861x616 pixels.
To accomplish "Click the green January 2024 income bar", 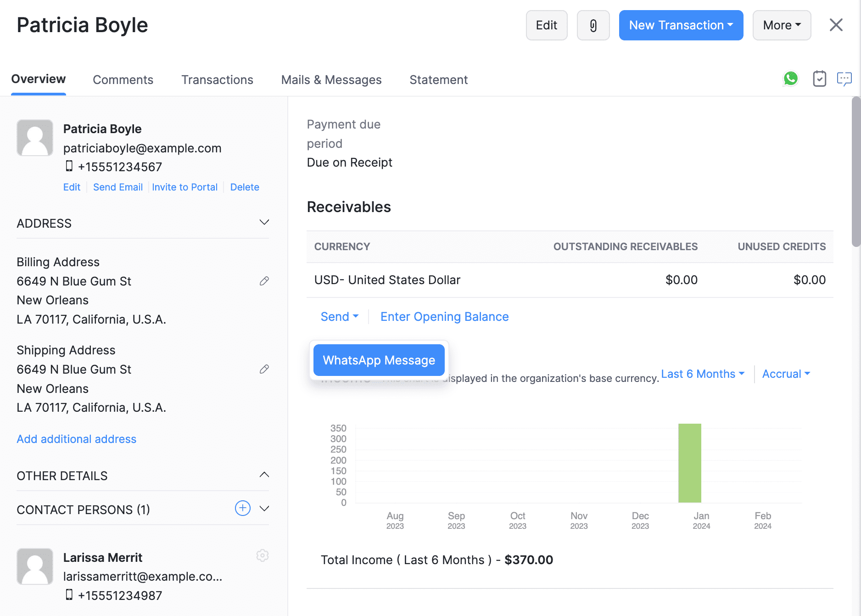I will coord(689,463).
